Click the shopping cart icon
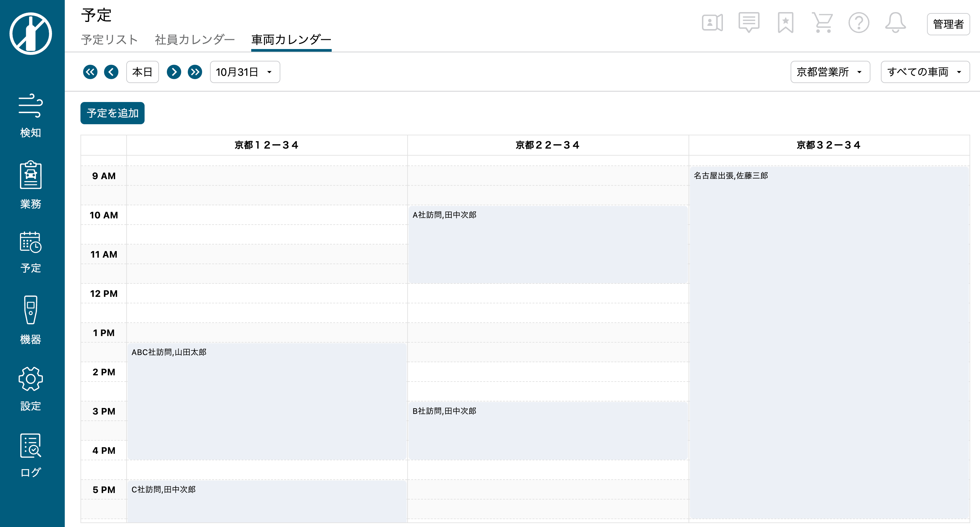This screenshot has width=980, height=527. pyautogui.click(x=822, y=23)
